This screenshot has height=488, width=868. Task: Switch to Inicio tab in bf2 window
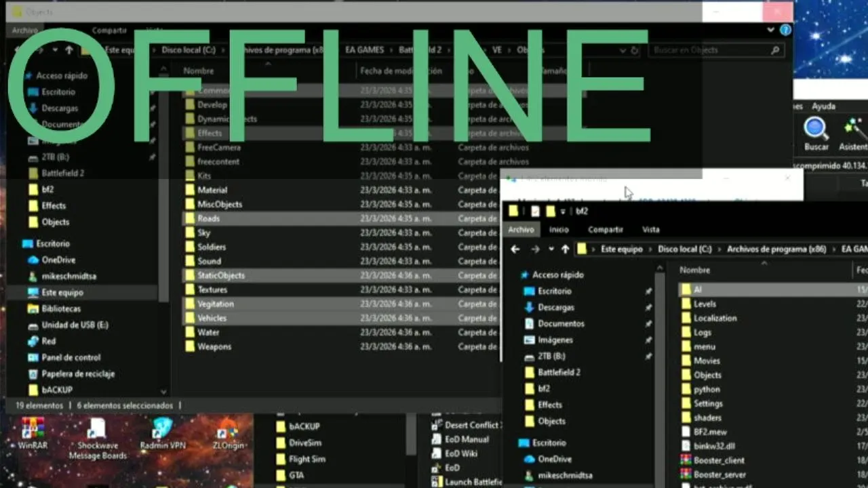559,230
